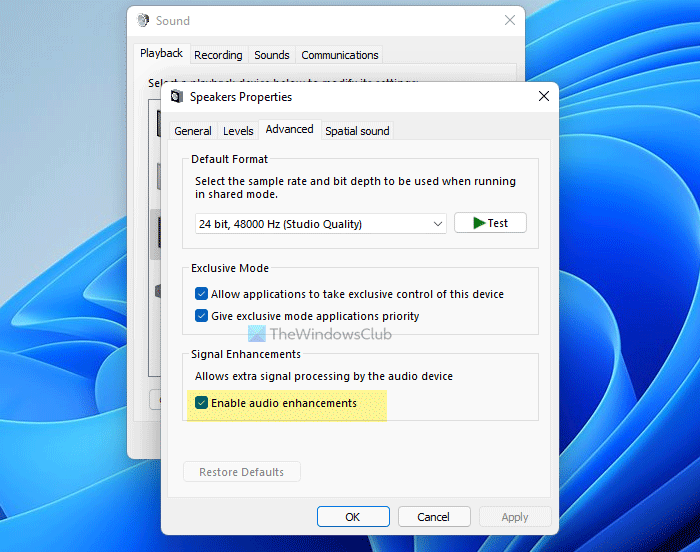Image resolution: width=700 pixels, height=552 pixels.
Task: Click the speaker icon in Sound title bar
Action: click(144, 21)
